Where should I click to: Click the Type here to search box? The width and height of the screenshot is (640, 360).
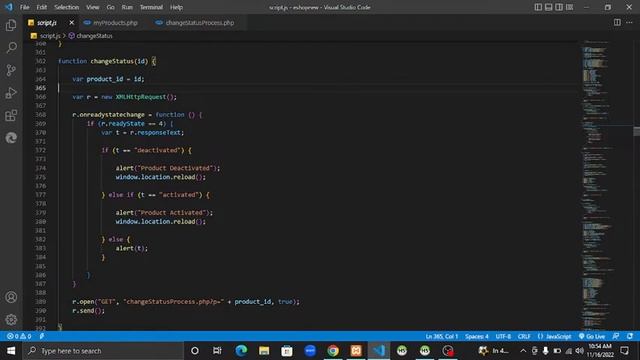pyautogui.click(x=103, y=351)
